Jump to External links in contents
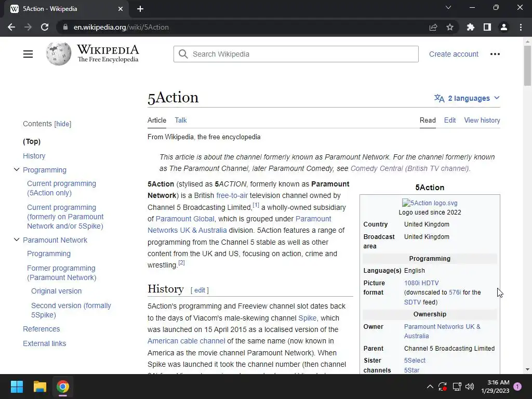532x399 pixels. [x=45, y=343]
